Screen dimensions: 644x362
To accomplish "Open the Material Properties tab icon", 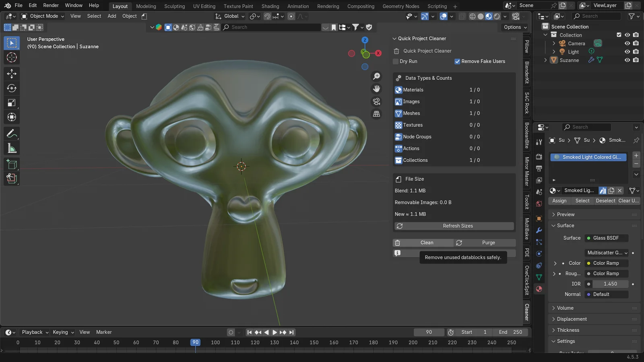I will pyautogui.click(x=539, y=289).
